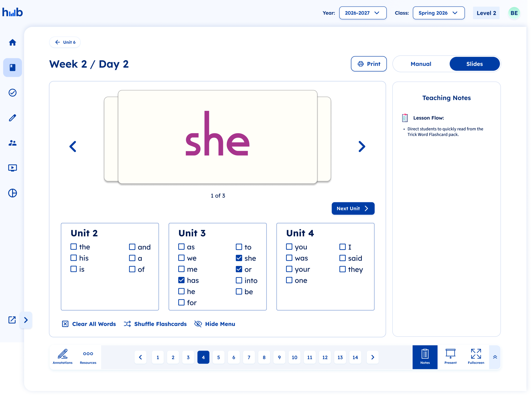The height and width of the screenshot is (396, 532).
Task: Check the 'the' word in Unit 2
Action: (x=73, y=246)
